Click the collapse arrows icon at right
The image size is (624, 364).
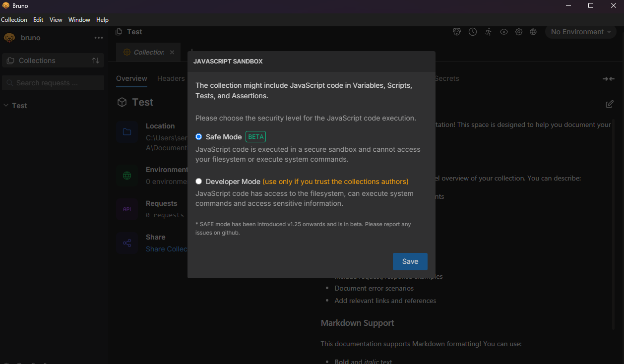click(x=608, y=79)
